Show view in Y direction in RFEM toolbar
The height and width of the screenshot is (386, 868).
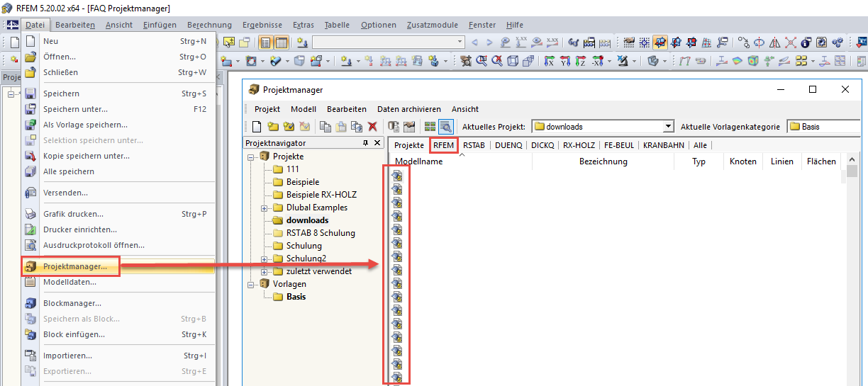coord(566,61)
